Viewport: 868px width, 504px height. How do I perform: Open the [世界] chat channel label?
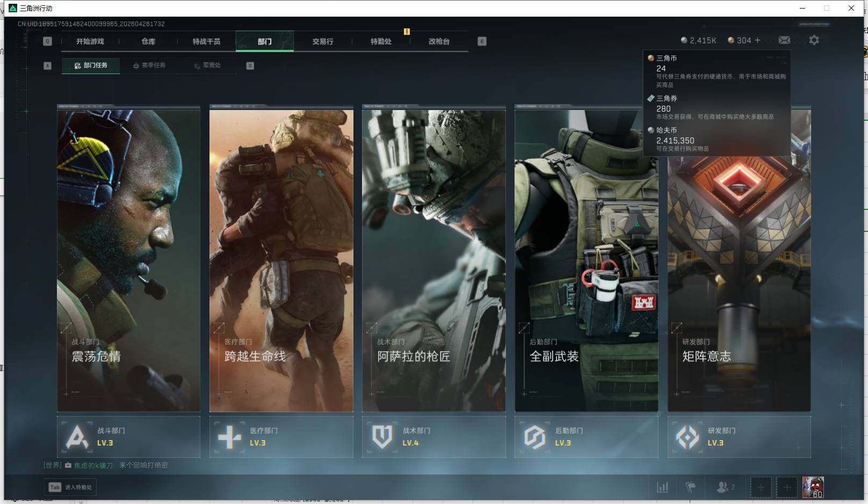coord(53,465)
